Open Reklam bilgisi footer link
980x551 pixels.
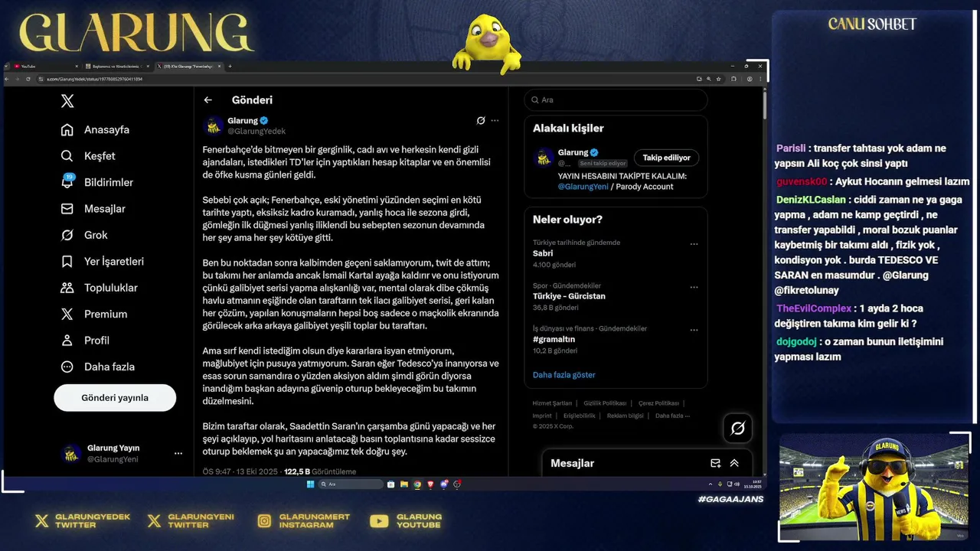click(626, 416)
